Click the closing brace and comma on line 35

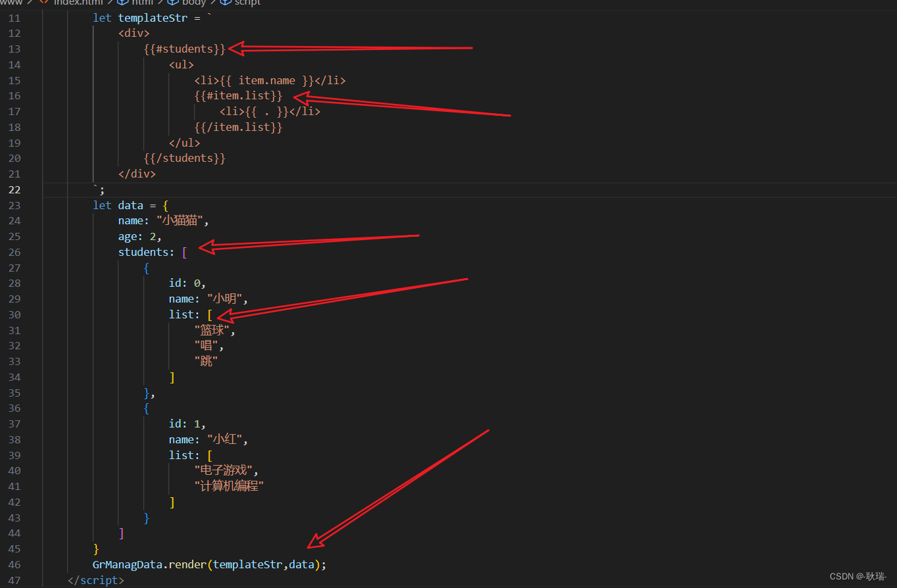(x=150, y=393)
